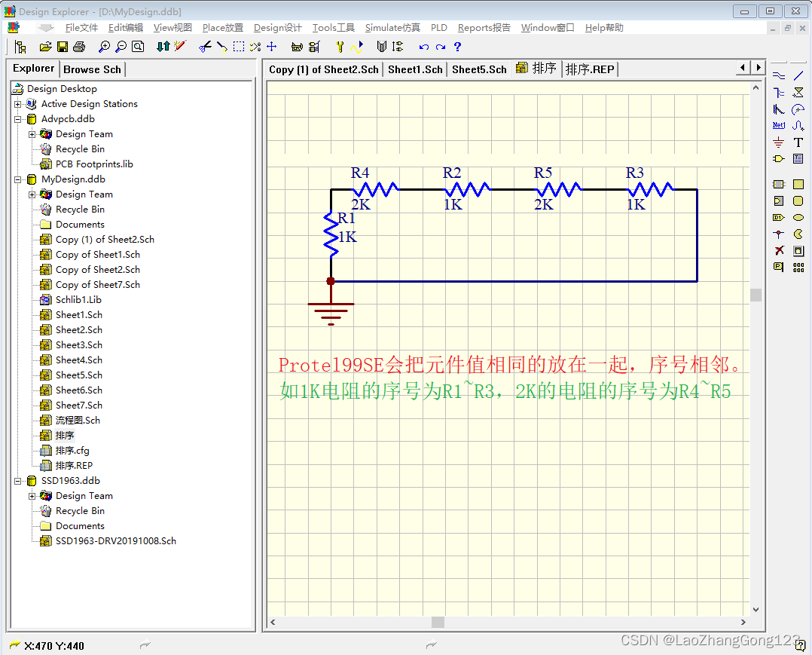The width and height of the screenshot is (812, 655).
Task: Open the Open Document folder icon
Action: tap(45, 47)
